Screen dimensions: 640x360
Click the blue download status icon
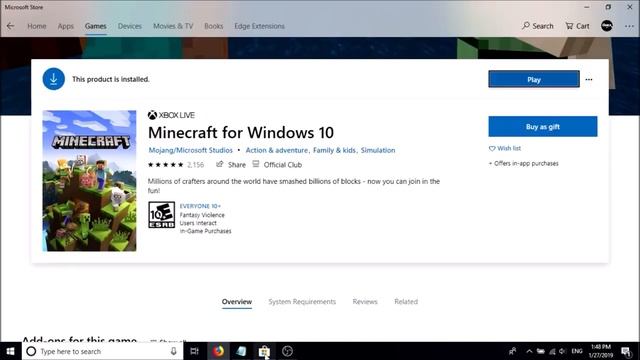point(53,79)
